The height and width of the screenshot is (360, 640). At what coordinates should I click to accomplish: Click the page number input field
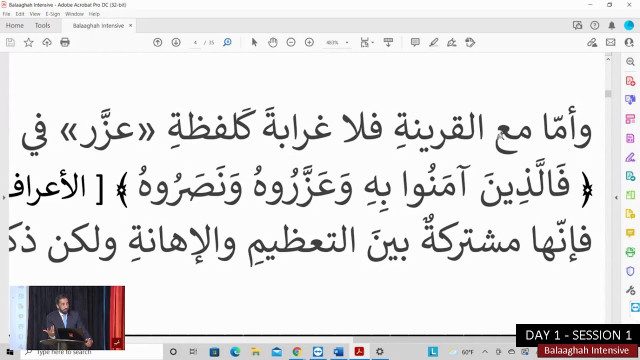[196, 42]
